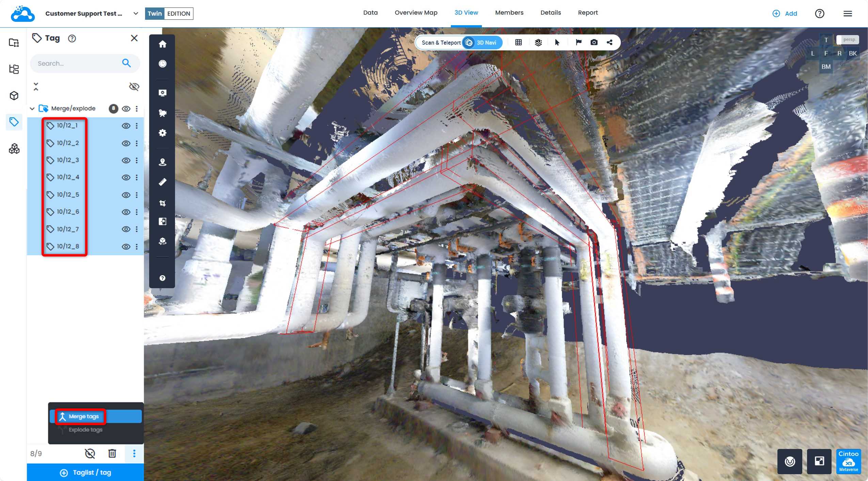The height and width of the screenshot is (481, 868).
Task: Collapse the Merge/explode taglist
Action: 32,109
